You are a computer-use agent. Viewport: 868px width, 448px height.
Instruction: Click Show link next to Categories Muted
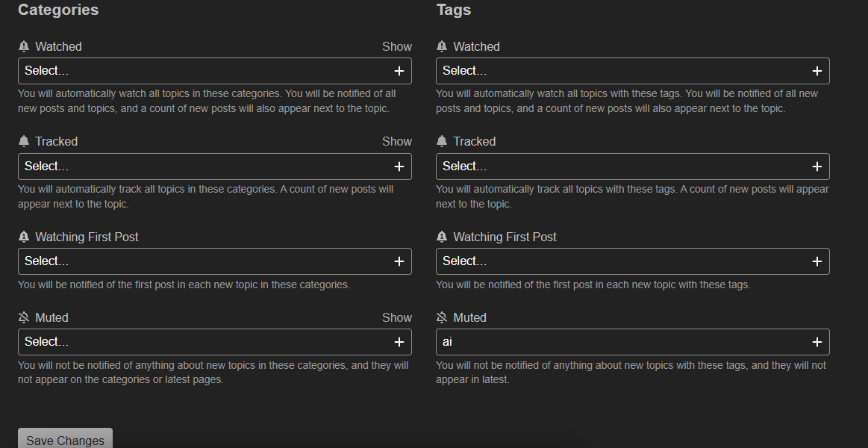(396, 317)
